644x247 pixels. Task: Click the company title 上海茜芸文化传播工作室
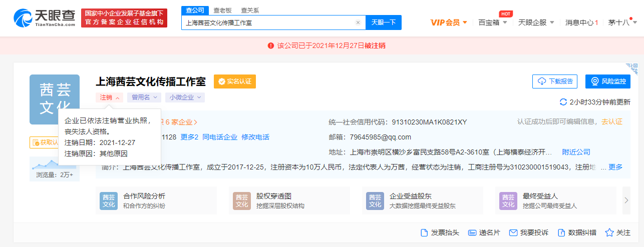coord(151,81)
